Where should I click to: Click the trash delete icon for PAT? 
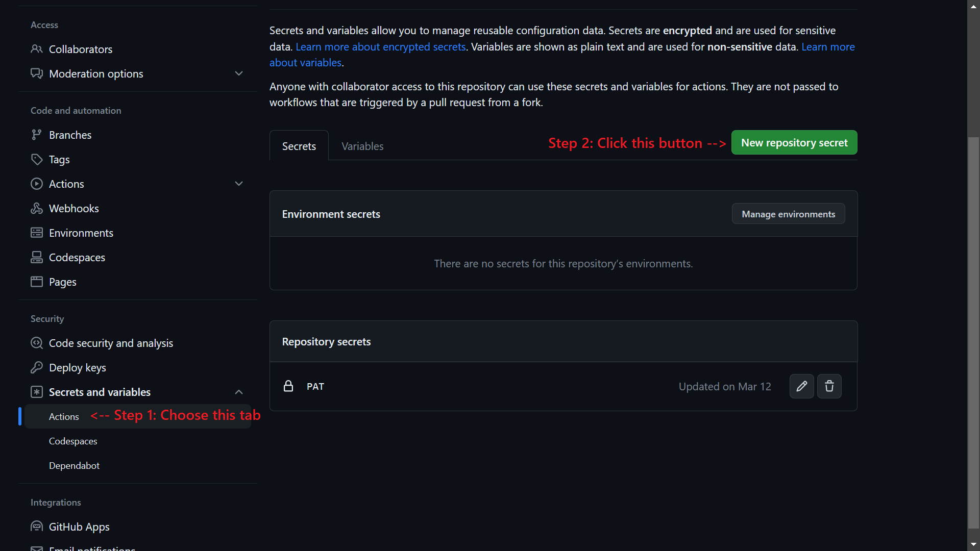(x=829, y=386)
